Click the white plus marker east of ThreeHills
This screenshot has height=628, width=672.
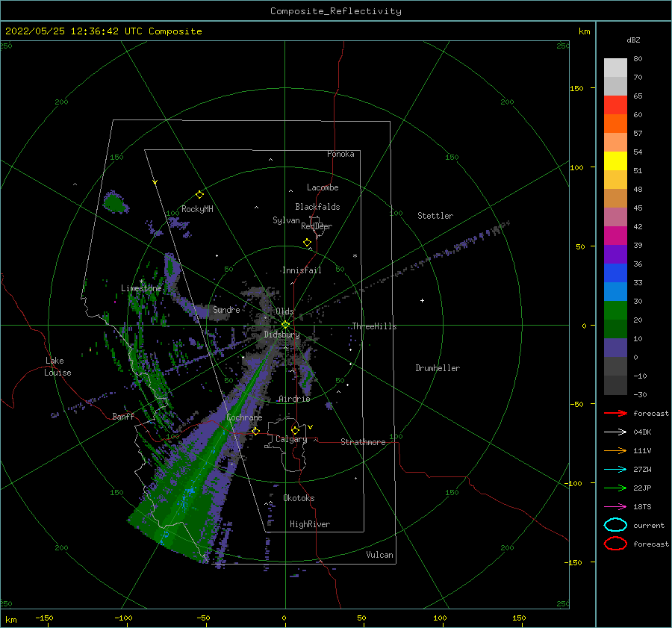[x=422, y=300]
